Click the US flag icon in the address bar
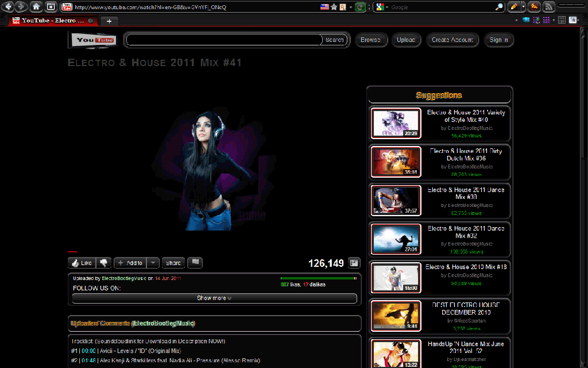 (324, 7)
